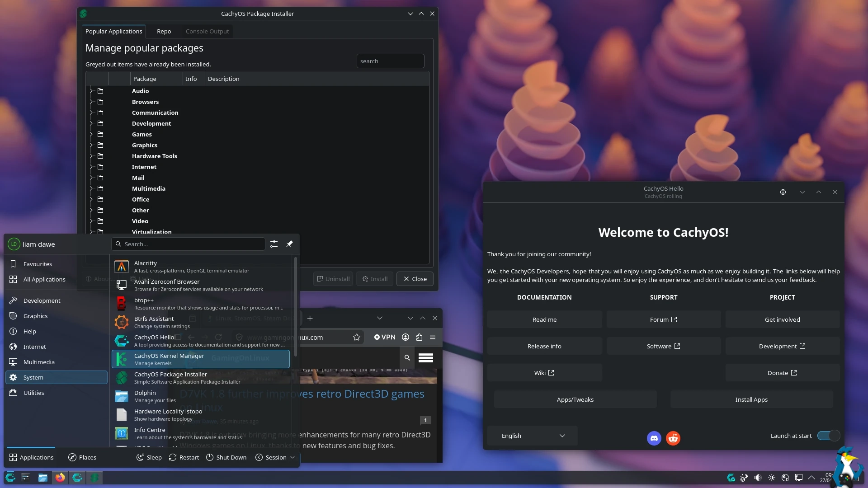Click the Install Apps button
Image resolution: width=868 pixels, height=488 pixels.
pos(751,399)
